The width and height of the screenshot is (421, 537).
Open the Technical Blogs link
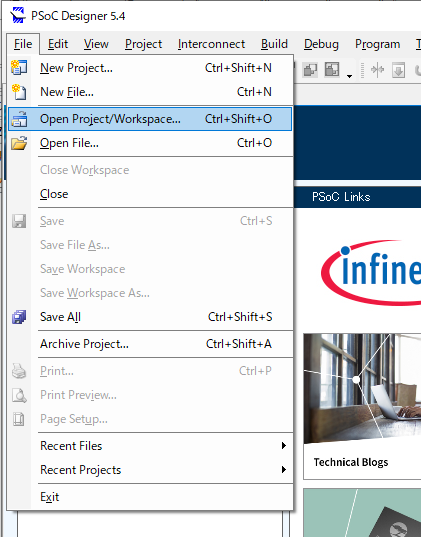[351, 462]
